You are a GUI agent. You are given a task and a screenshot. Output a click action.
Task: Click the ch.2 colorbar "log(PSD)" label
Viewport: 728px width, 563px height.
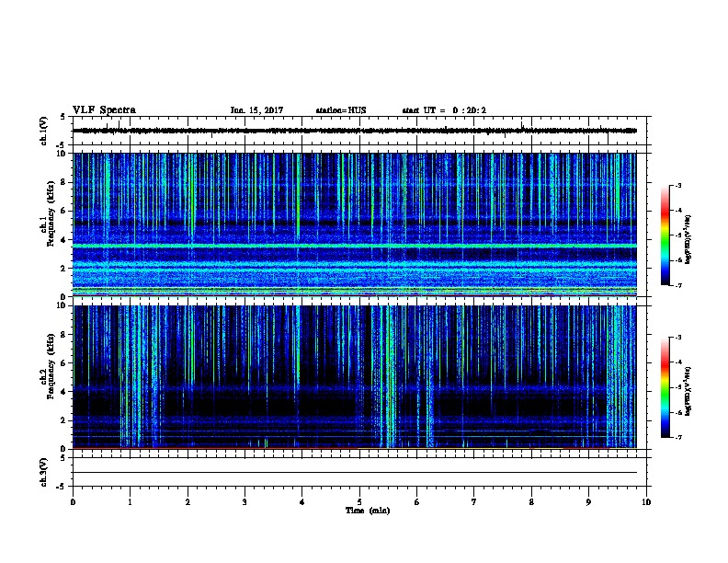pos(688,391)
